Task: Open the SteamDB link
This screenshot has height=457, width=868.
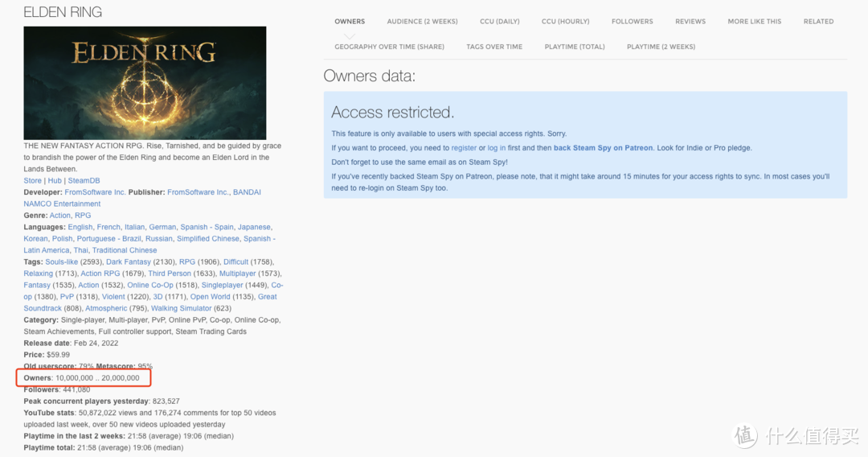Action: pyautogui.click(x=84, y=181)
